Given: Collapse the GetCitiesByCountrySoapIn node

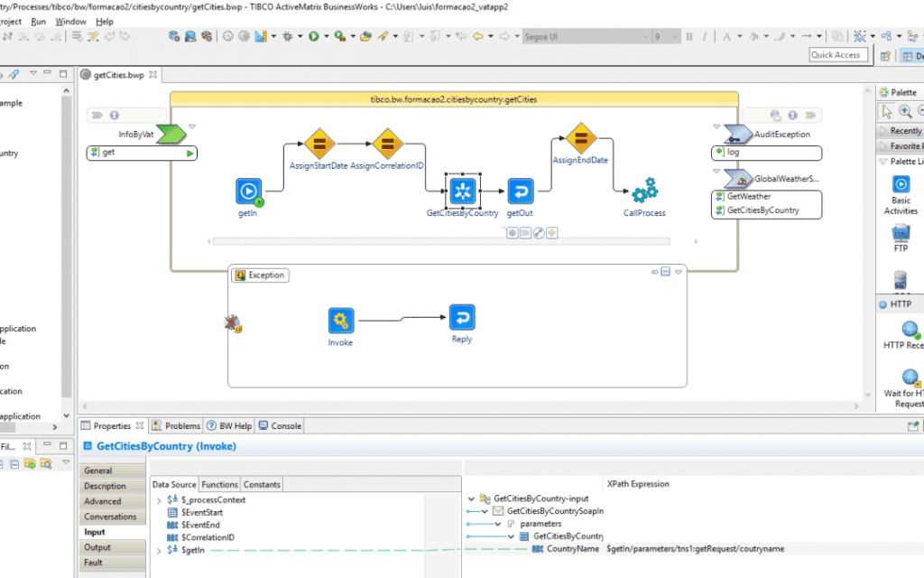Looking at the screenshot, I should point(485,511).
